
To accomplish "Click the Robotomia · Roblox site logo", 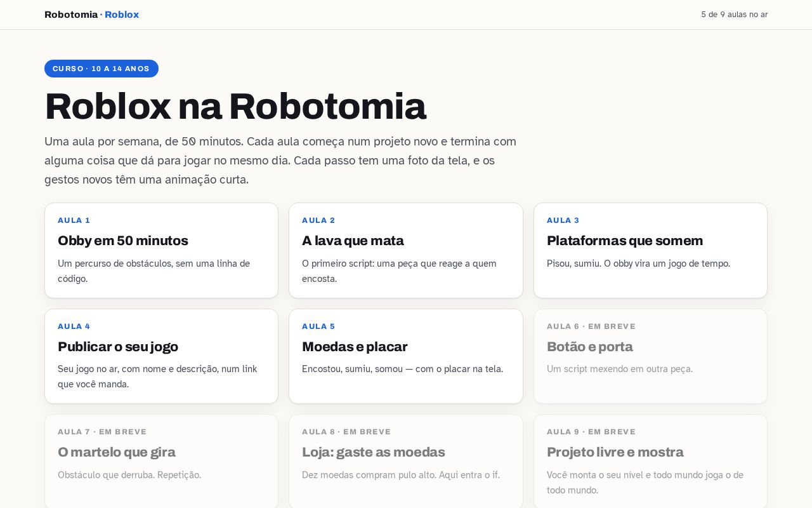I will (x=91, y=15).
